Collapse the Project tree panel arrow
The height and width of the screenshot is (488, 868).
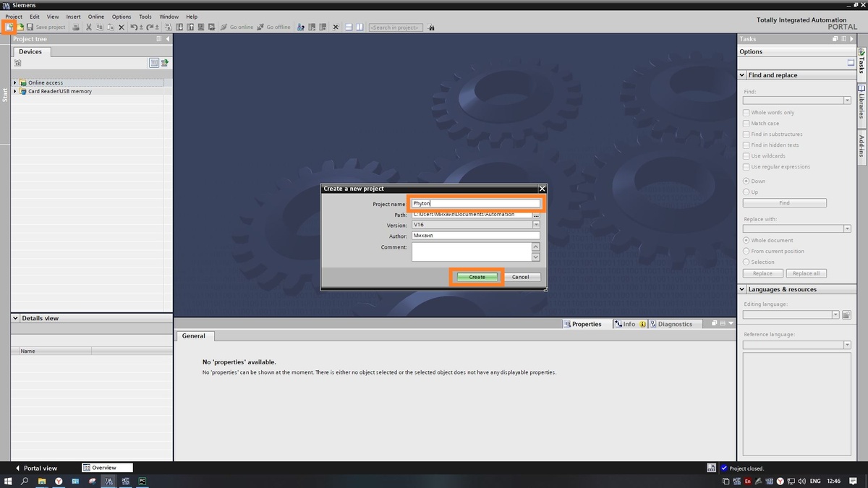click(x=168, y=39)
